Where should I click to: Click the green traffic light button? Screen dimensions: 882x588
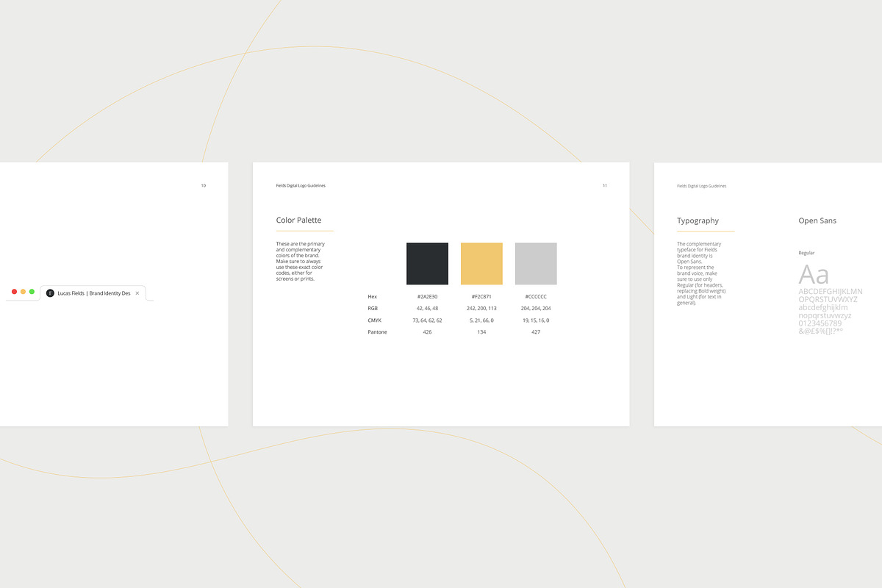pyautogui.click(x=31, y=291)
